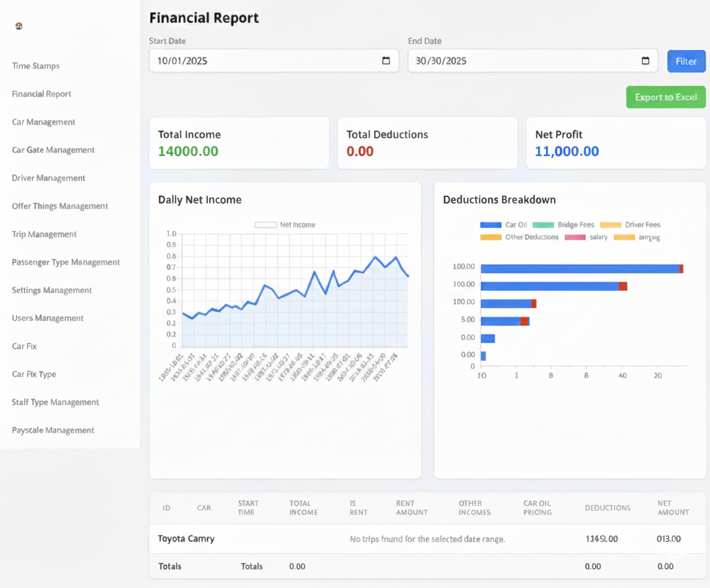Open Driver Management from sidebar

(x=48, y=178)
